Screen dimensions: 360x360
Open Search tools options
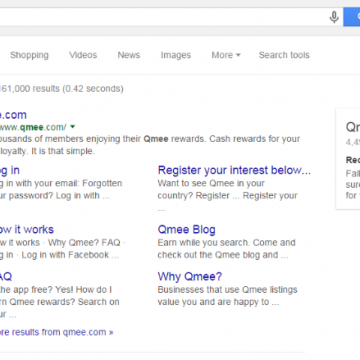(284, 55)
